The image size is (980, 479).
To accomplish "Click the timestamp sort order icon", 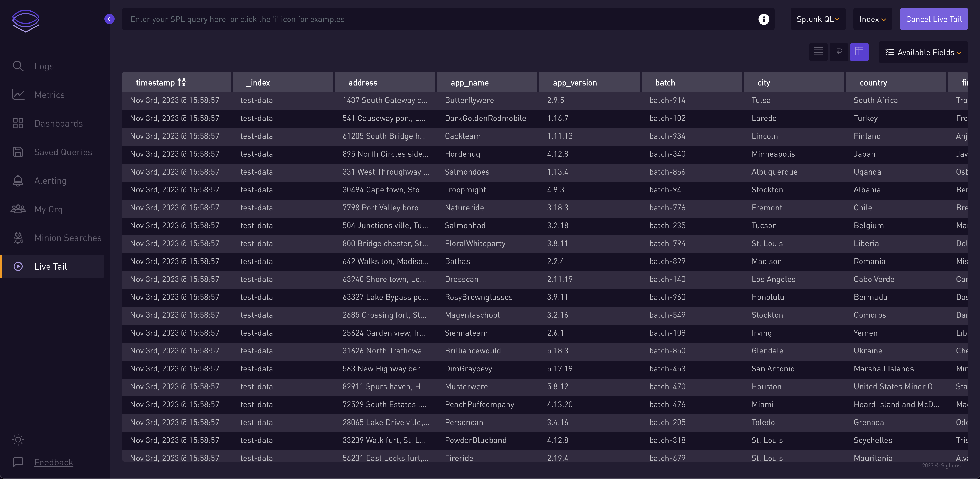I will 182,82.
